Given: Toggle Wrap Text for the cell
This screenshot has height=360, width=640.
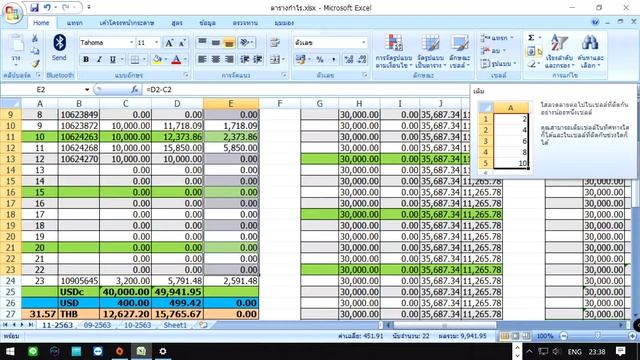Looking at the screenshot, I should click(x=275, y=42).
